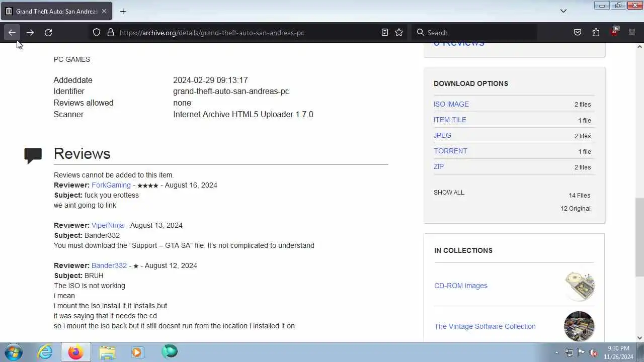List all tabs dropdown arrow

click(563, 11)
